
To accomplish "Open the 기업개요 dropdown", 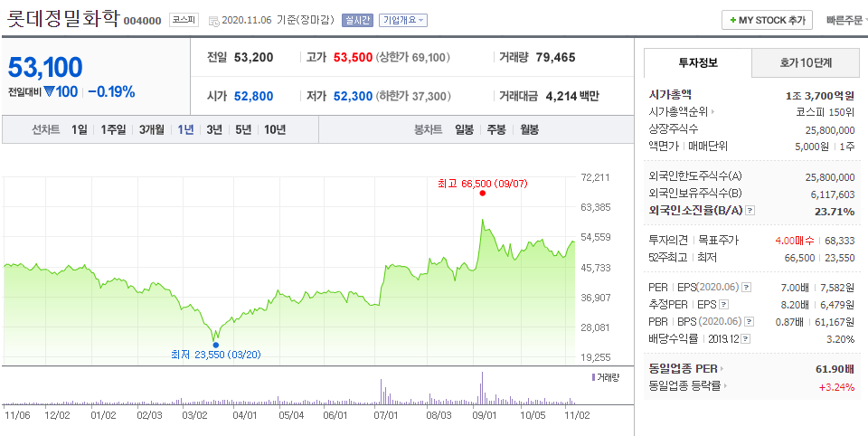I will click(x=403, y=21).
